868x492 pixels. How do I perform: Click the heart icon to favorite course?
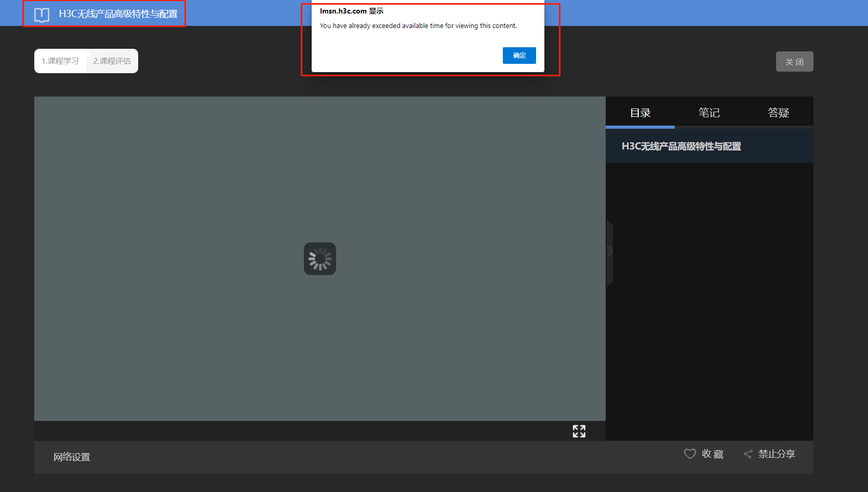(x=690, y=454)
